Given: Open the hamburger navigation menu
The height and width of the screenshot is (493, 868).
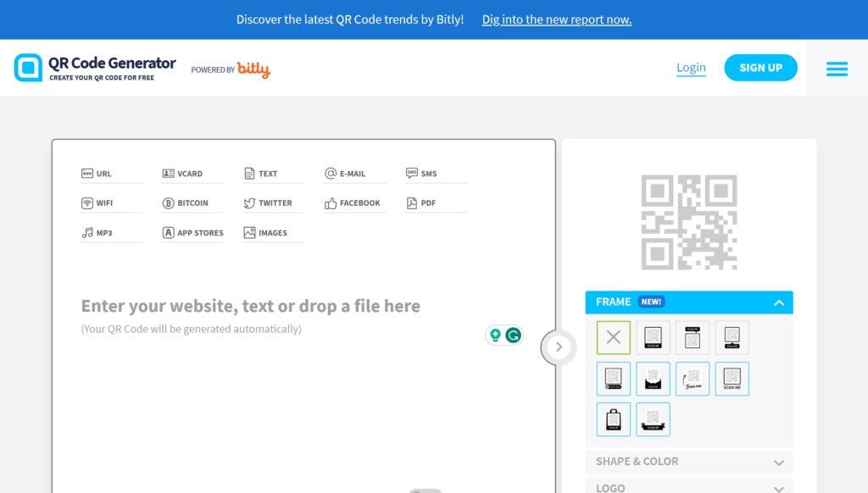Looking at the screenshot, I should (x=837, y=69).
